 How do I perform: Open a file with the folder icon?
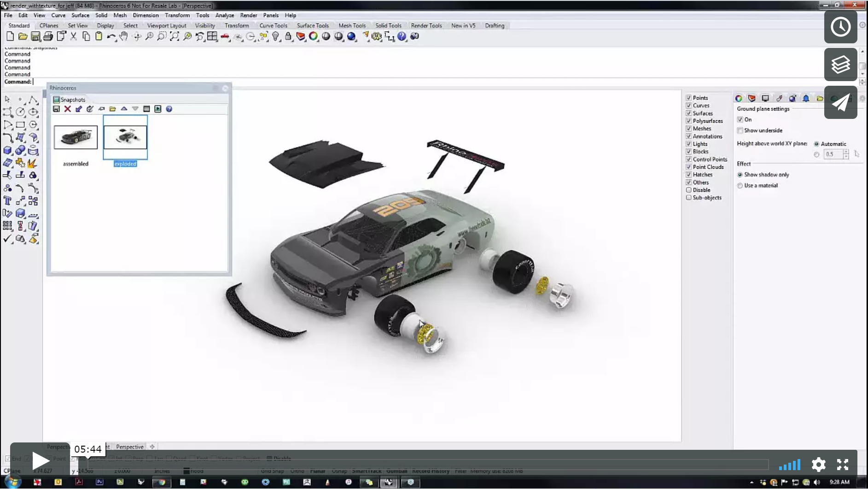click(23, 36)
